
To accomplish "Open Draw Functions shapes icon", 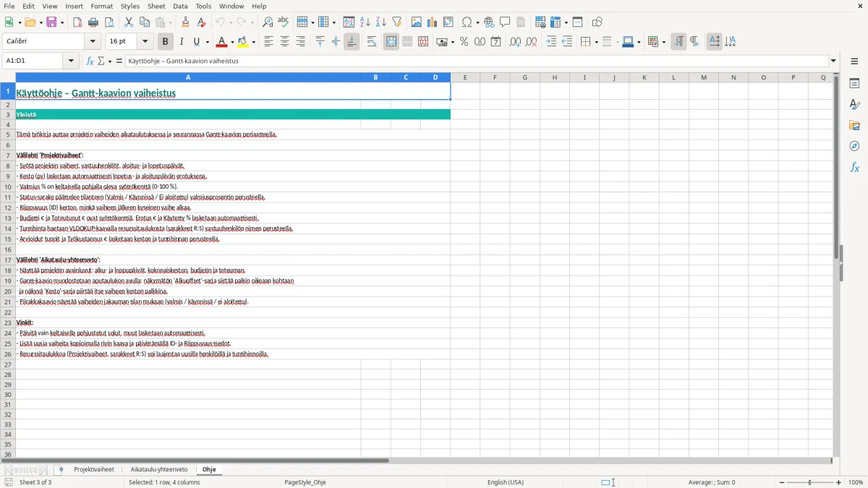I will [x=597, y=22].
